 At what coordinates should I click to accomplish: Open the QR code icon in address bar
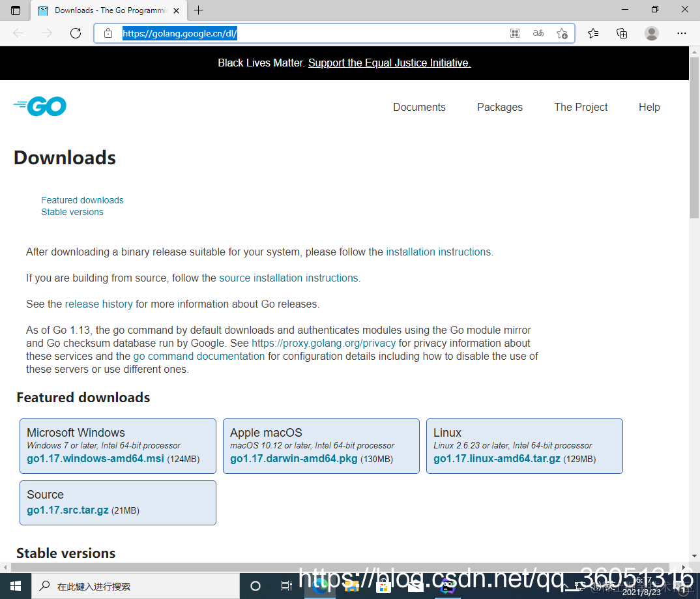tap(515, 33)
